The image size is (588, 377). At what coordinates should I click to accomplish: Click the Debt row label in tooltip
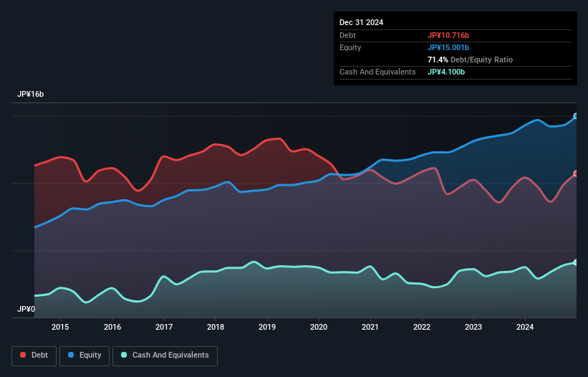(347, 35)
